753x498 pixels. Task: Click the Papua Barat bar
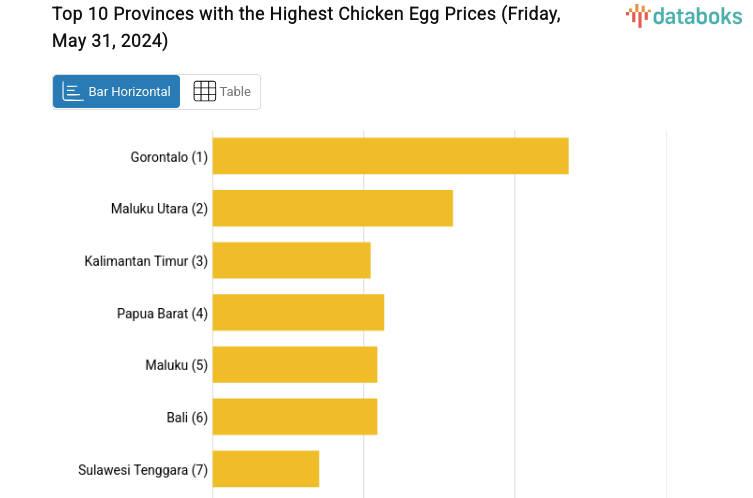(298, 312)
